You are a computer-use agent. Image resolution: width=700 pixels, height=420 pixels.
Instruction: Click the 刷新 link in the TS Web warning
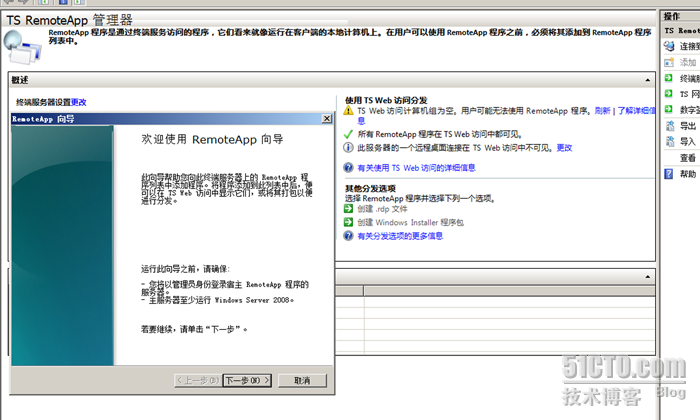tap(602, 111)
